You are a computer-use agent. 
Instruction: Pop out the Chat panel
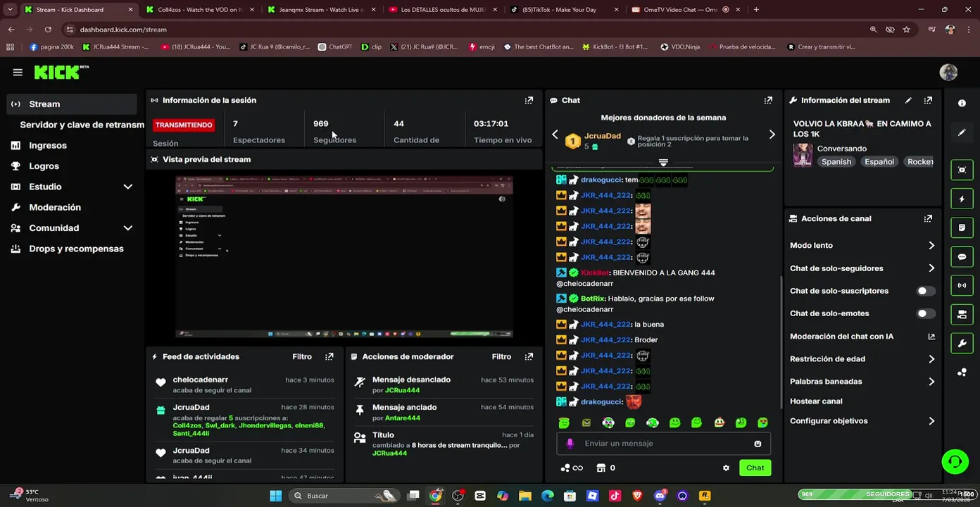point(768,101)
